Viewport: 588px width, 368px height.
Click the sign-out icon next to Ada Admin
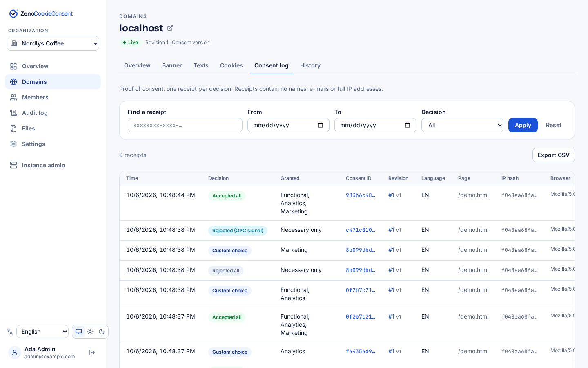pos(92,352)
